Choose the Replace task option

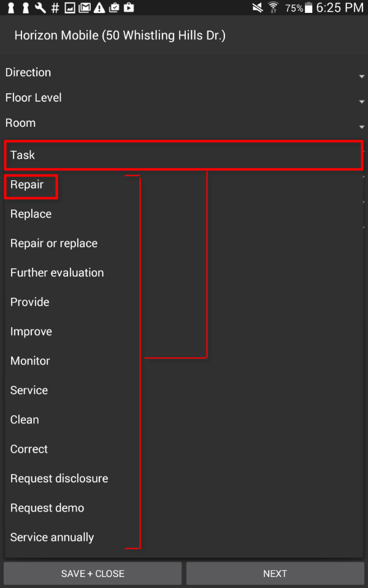(x=31, y=214)
